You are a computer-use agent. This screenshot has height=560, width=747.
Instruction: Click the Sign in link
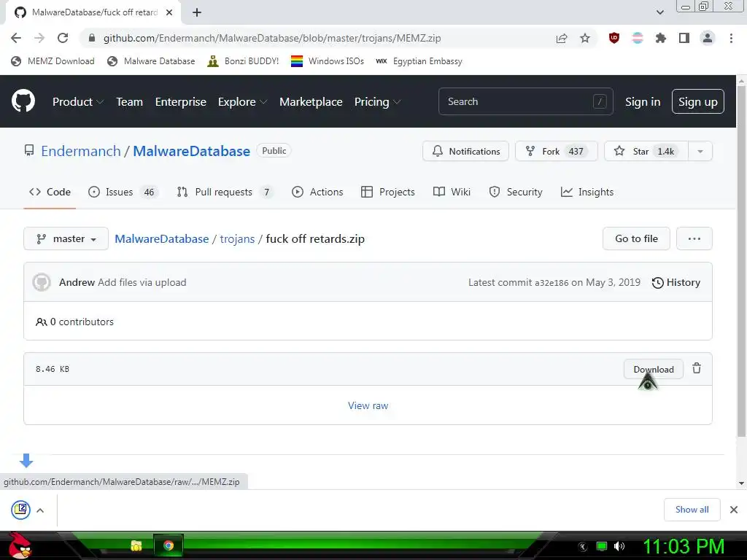[x=643, y=102]
